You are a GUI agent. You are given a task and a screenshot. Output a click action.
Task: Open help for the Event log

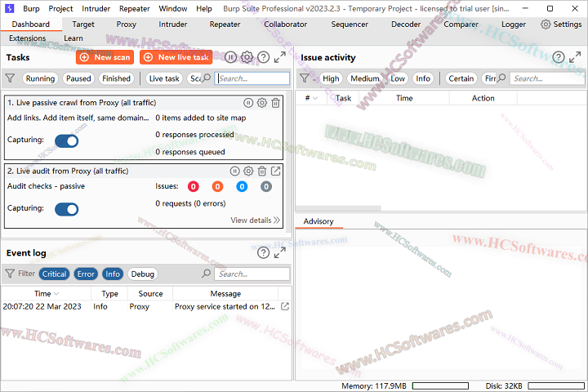[263, 253]
